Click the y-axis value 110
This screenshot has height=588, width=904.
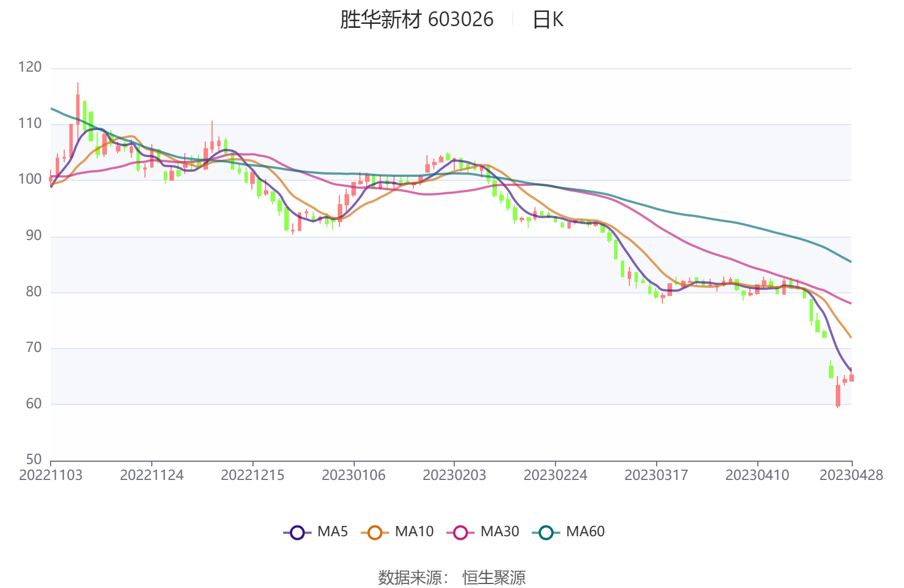[x=30, y=123]
